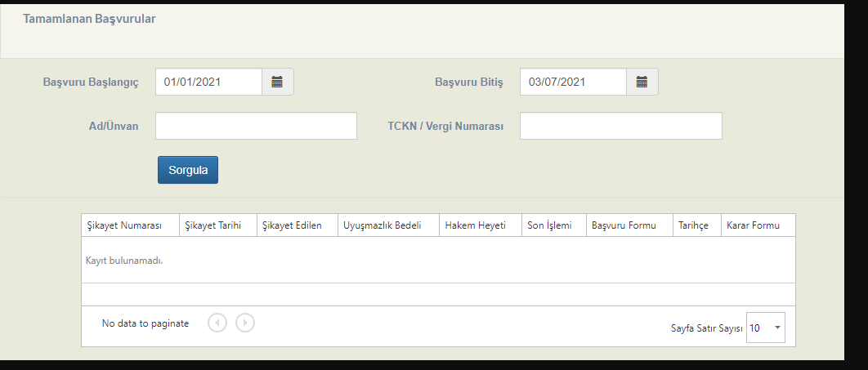Select the Şikayet Edilen column header
This screenshot has width=868, height=370.
point(298,225)
